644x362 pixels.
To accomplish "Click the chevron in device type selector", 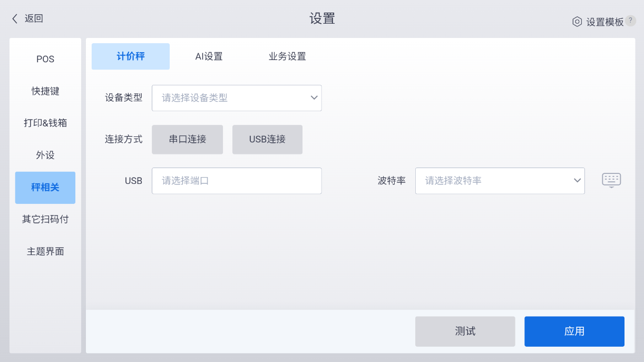I will (314, 98).
